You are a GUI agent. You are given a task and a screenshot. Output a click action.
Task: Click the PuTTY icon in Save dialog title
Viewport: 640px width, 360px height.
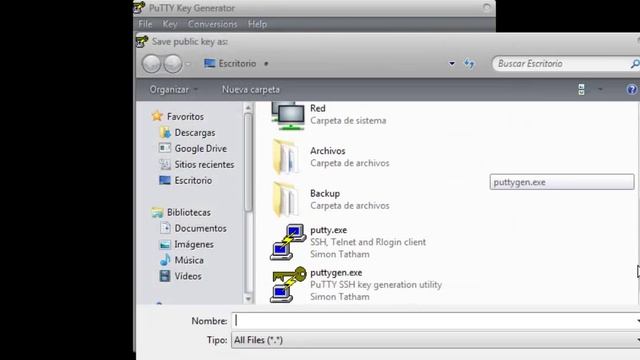tap(142, 41)
